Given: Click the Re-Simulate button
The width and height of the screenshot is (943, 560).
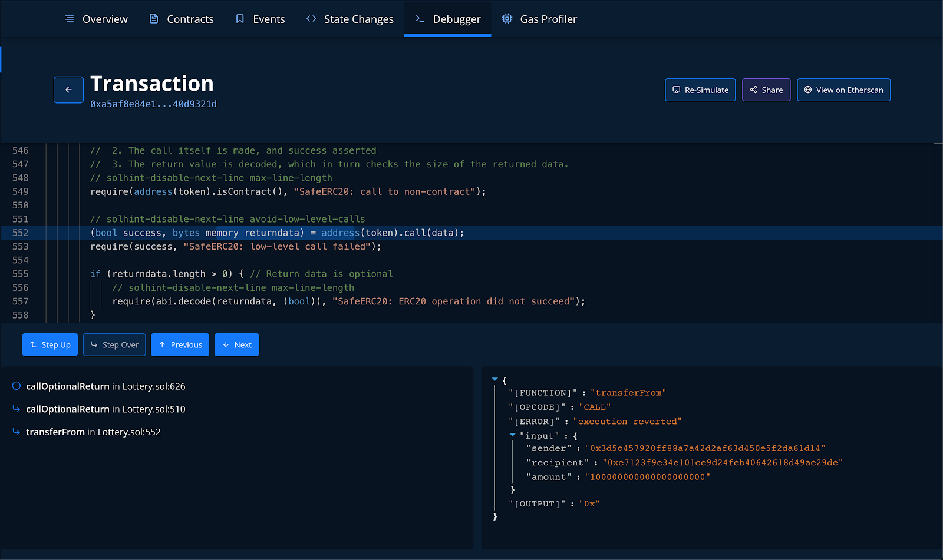Looking at the screenshot, I should [700, 90].
